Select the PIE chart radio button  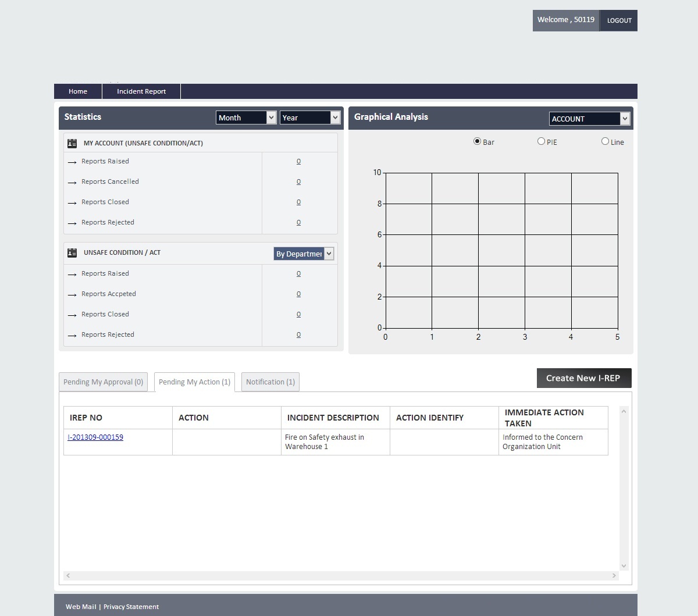point(541,141)
